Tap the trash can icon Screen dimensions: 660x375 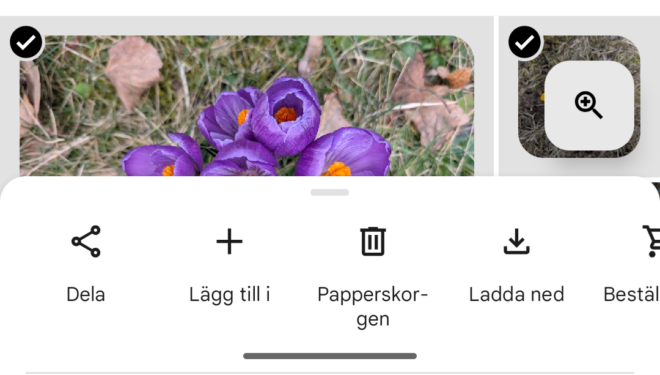pyautogui.click(x=373, y=241)
